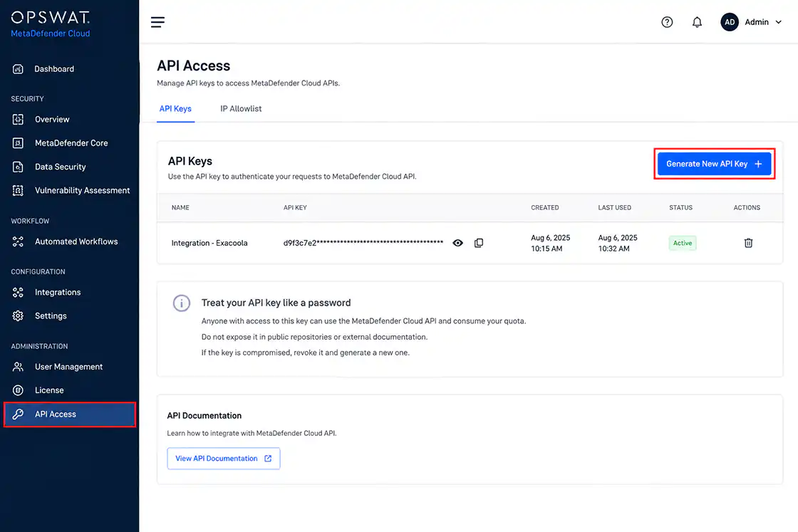Click the Dashboard sidebar icon
This screenshot has width=798, height=532.
pyautogui.click(x=18, y=69)
